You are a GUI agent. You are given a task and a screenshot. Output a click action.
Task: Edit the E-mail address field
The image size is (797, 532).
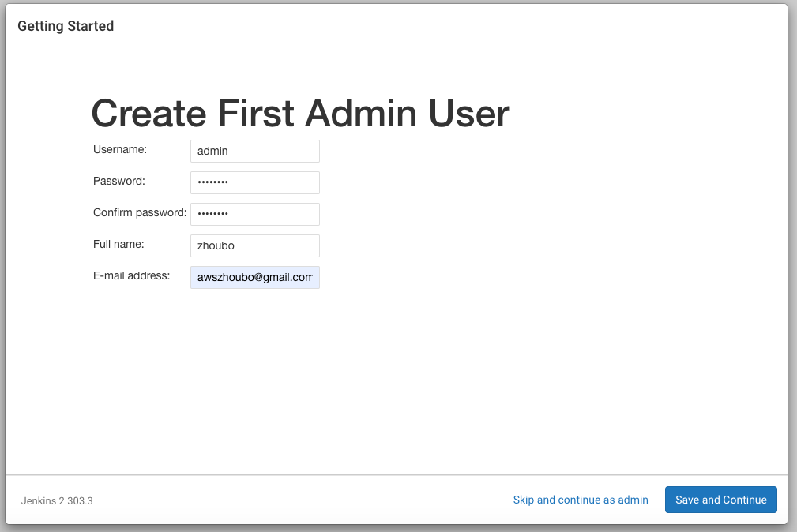(x=254, y=277)
